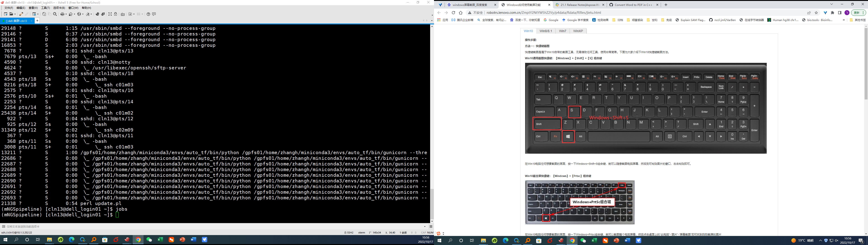Expand the Font dropdown arrow in Xshell
The width and height of the screenshot is (868, 245).
pyautogui.click(x=91, y=14)
